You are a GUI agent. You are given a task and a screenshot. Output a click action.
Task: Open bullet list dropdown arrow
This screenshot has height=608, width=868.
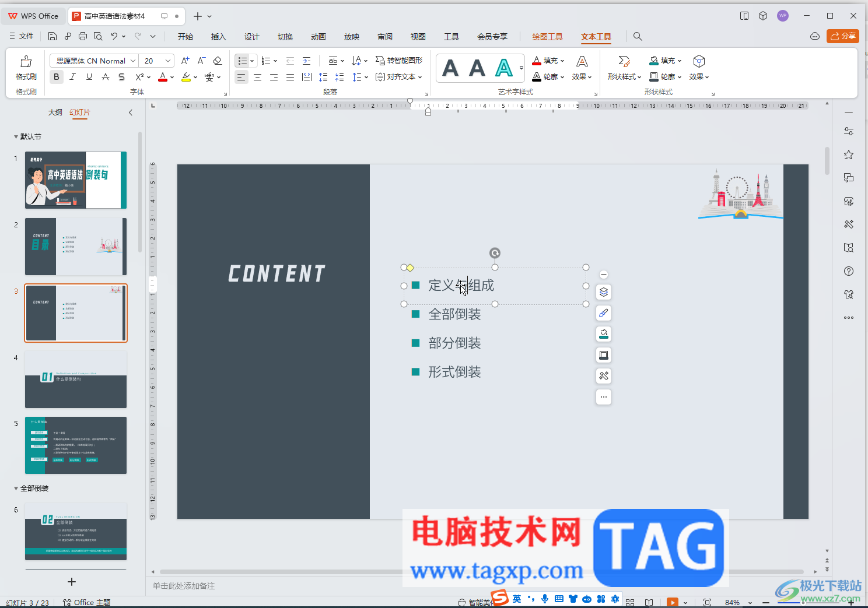[x=252, y=61]
